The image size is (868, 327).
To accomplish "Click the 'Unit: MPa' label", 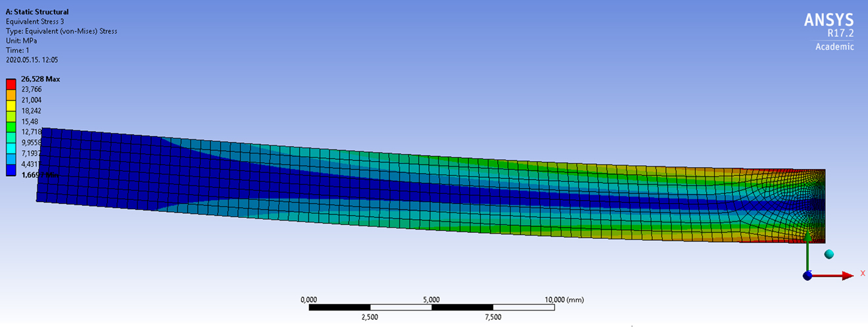I will (x=22, y=40).
